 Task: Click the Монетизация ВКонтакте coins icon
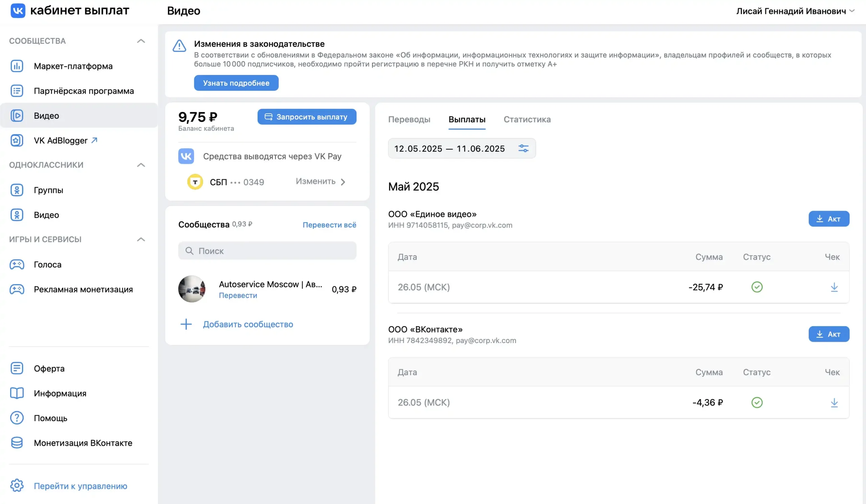click(x=17, y=442)
